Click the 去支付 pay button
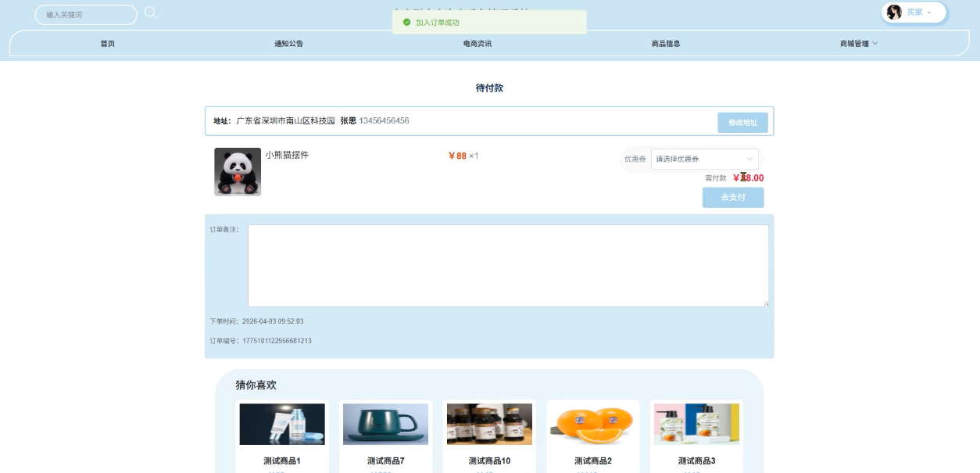The height and width of the screenshot is (473, 980). coord(733,197)
